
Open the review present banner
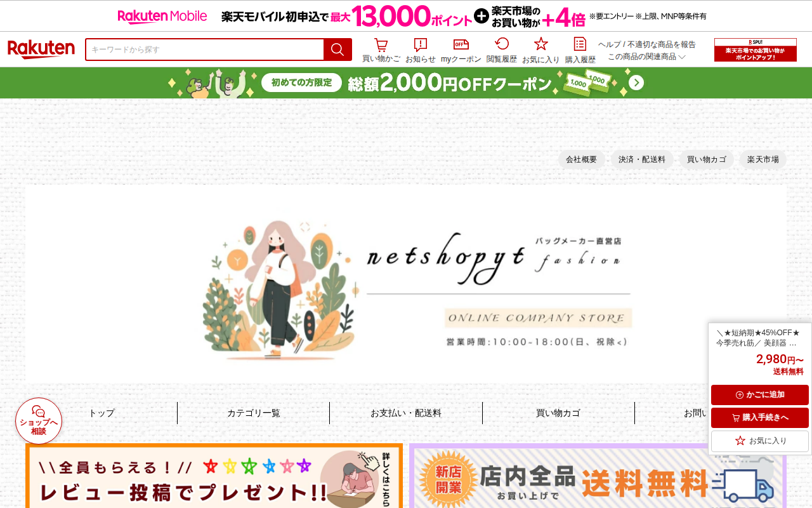tap(214, 476)
